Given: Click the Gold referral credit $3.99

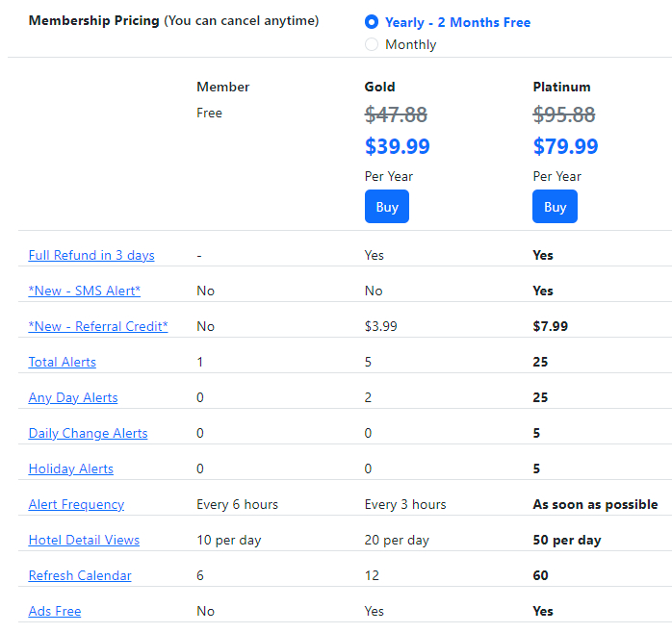Looking at the screenshot, I should tap(380, 326).
